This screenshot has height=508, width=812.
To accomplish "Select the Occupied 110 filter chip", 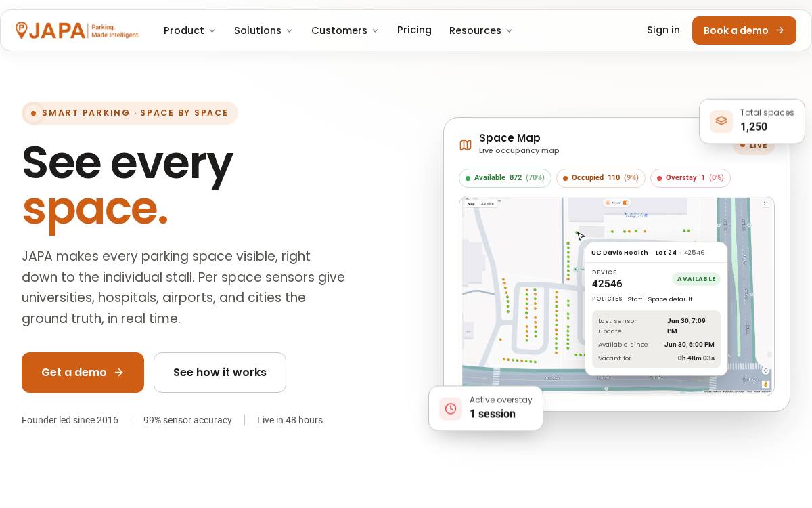I will 601,178.
